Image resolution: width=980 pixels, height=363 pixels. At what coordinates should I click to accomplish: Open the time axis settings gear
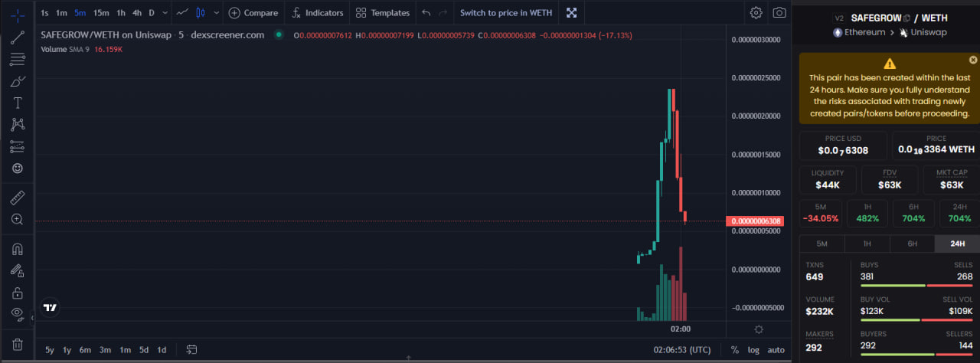point(759,329)
